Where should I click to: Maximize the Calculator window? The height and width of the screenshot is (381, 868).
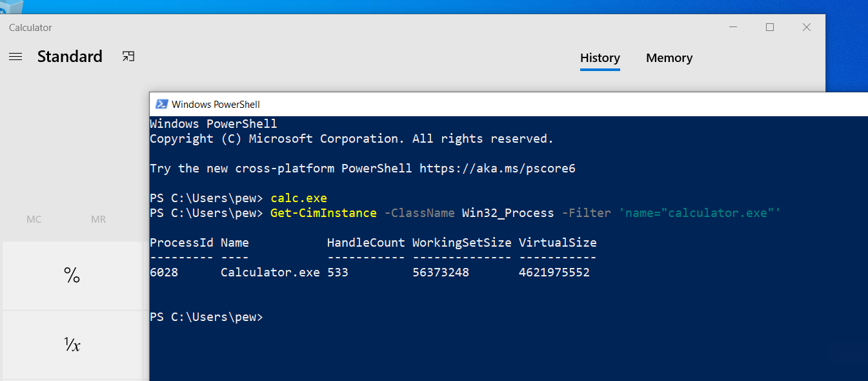point(770,27)
